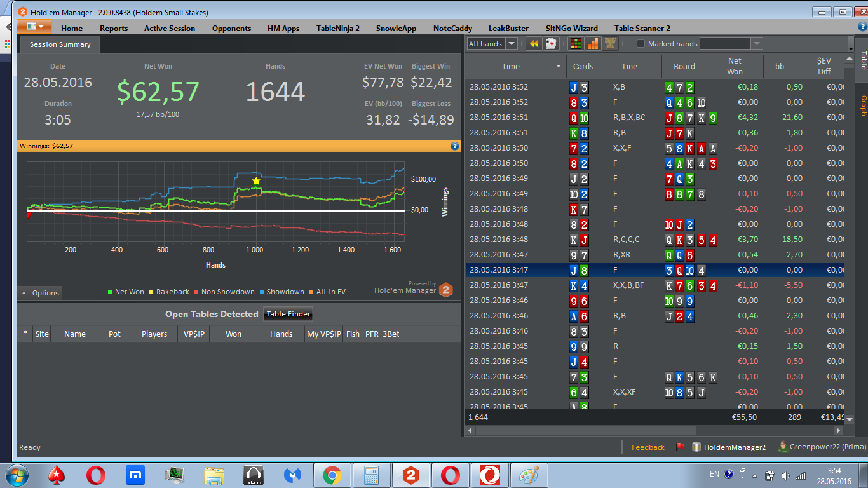Viewport: 868px width, 488px height.
Task: Toggle All-In EV line in graph legend
Action: (x=328, y=292)
